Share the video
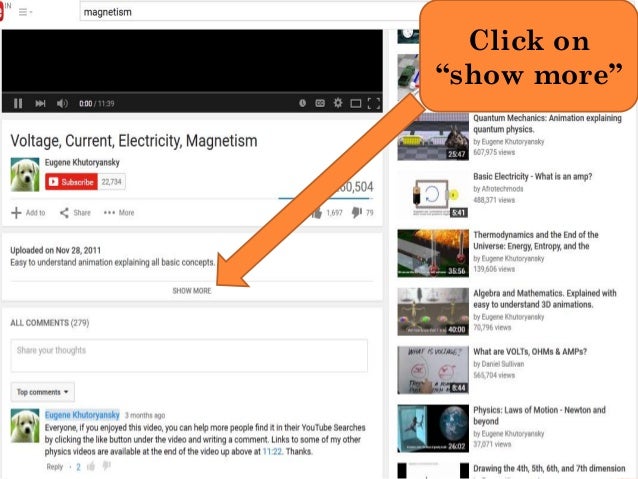 (75, 212)
